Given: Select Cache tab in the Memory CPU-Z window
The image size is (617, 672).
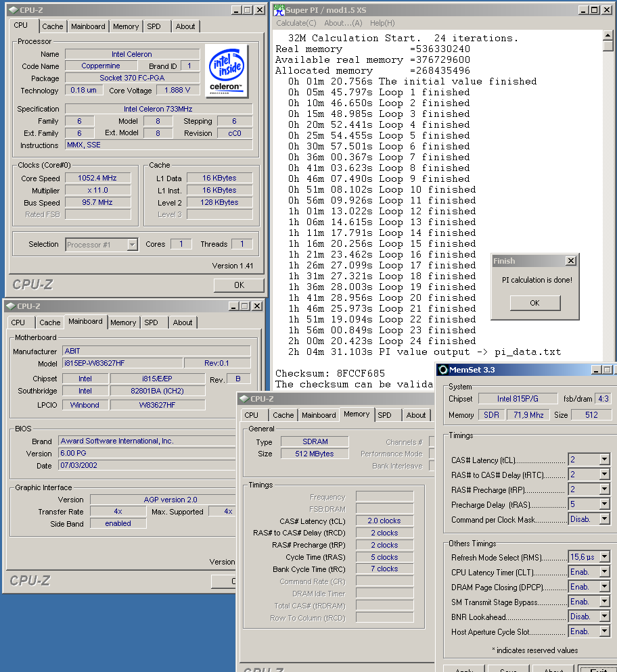Looking at the screenshot, I should coord(283,415).
